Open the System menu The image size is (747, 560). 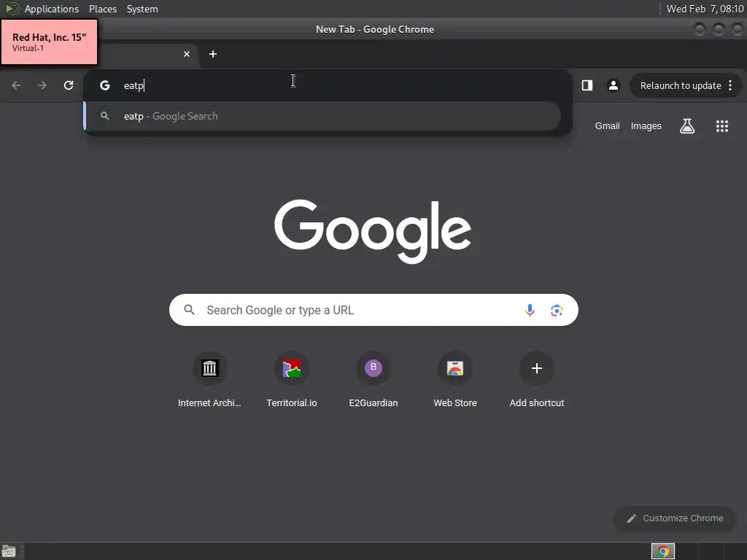click(x=142, y=9)
